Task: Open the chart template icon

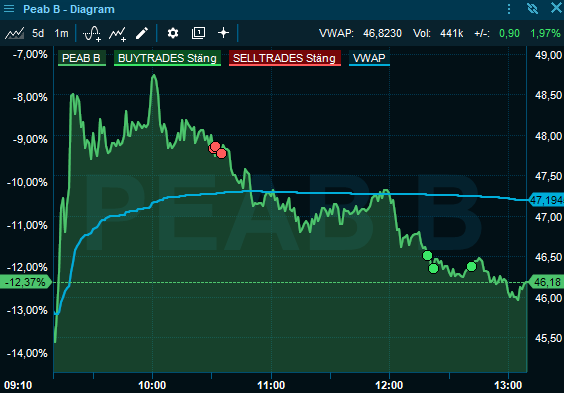Action: 198,33
